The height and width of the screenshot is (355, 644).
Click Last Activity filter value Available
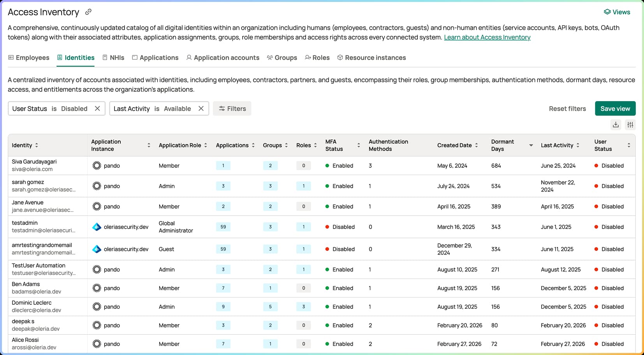tap(177, 109)
